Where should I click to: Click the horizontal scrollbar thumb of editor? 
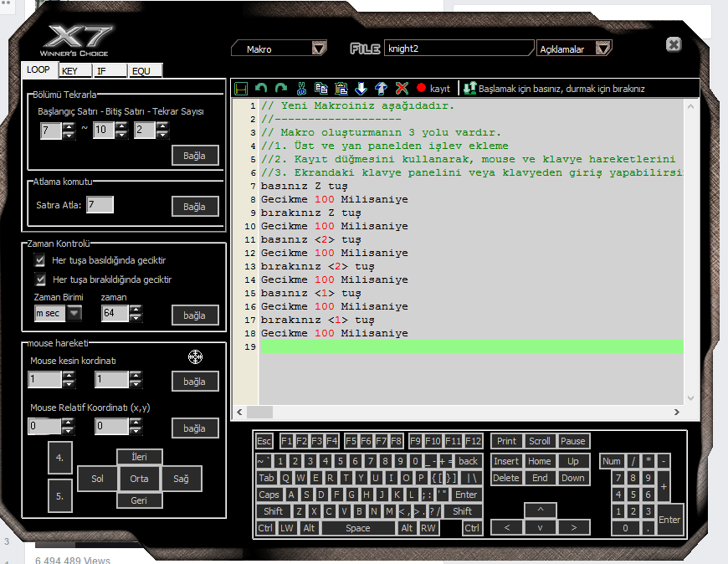coord(259,412)
